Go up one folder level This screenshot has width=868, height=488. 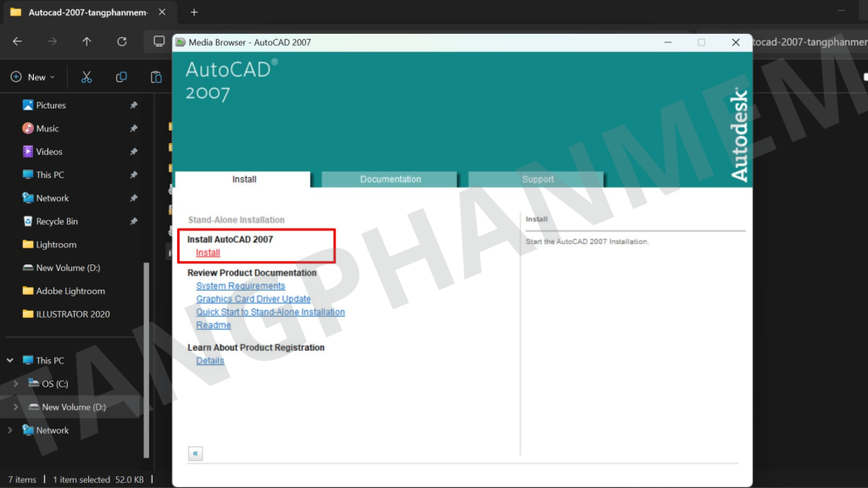86,42
